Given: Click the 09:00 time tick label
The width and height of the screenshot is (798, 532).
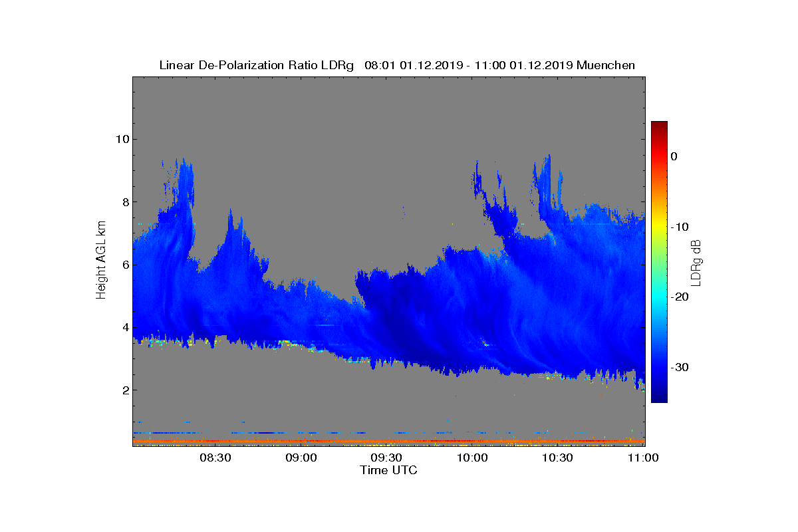Looking at the screenshot, I should (x=301, y=458).
